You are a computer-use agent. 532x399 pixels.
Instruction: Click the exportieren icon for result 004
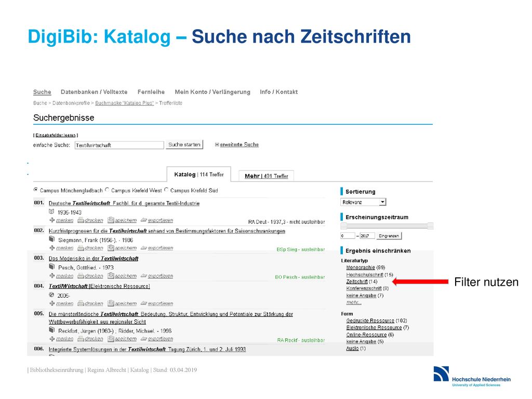pos(144,303)
